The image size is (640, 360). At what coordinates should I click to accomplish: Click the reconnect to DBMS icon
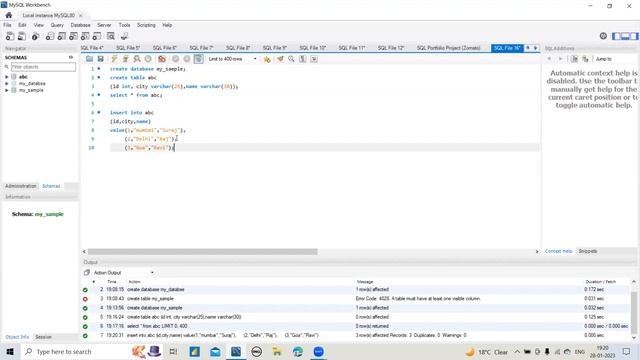coord(124,36)
